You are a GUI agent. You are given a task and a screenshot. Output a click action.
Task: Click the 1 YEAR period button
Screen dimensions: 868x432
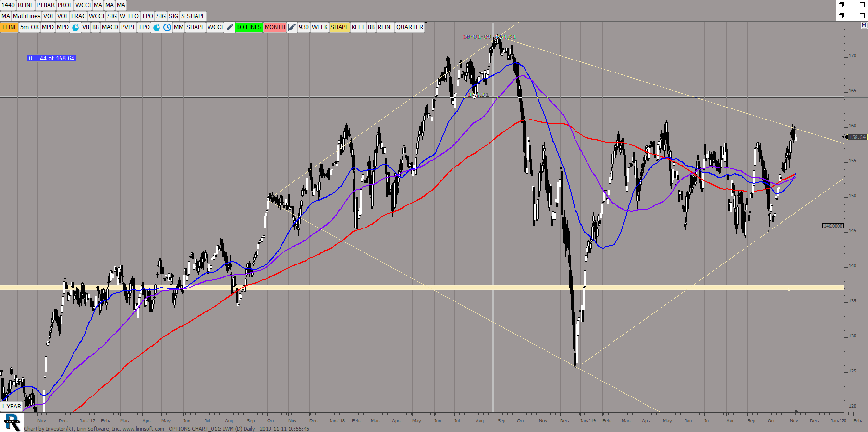click(x=12, y=407)
